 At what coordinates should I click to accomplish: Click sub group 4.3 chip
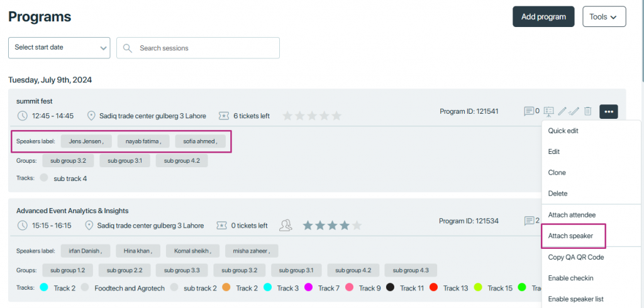tap(411, 270)
